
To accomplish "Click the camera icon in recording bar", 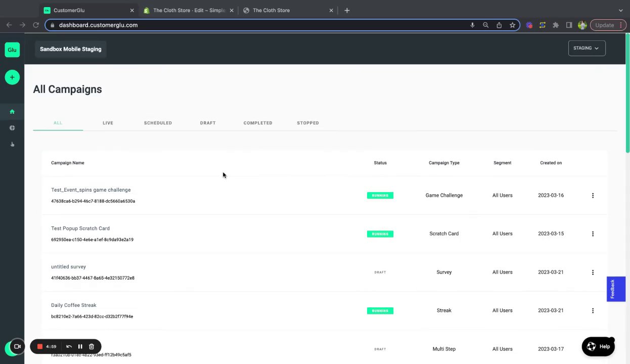I will pyautogui.click(x=17, y=346).
